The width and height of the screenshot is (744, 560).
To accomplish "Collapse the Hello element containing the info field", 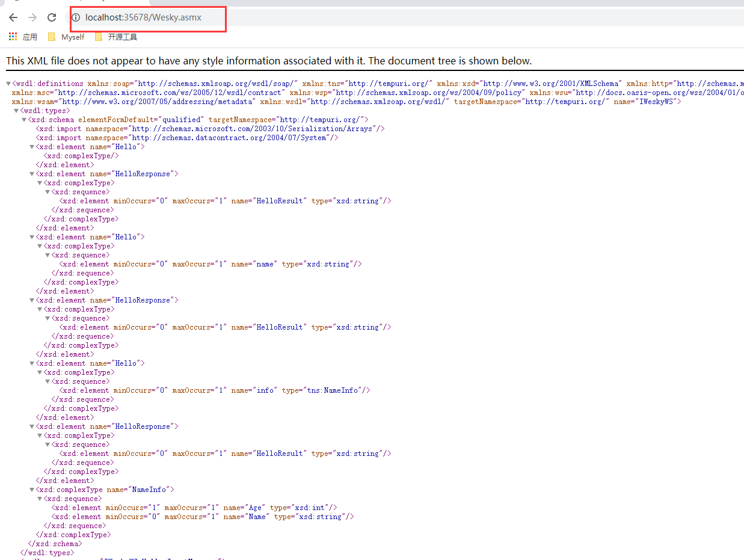I will coord(31,363).
